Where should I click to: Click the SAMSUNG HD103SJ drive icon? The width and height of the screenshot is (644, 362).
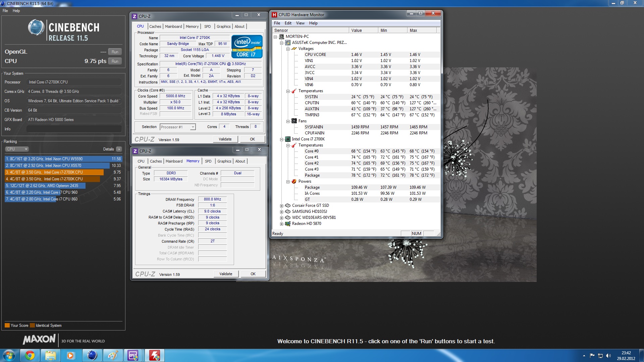(x=288, y=212)
